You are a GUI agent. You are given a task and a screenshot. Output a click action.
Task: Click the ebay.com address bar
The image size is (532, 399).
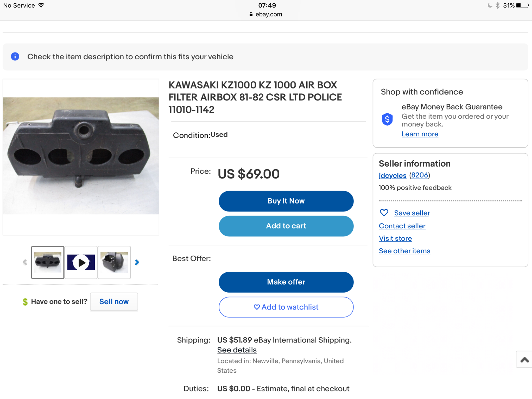coord(266,14)
